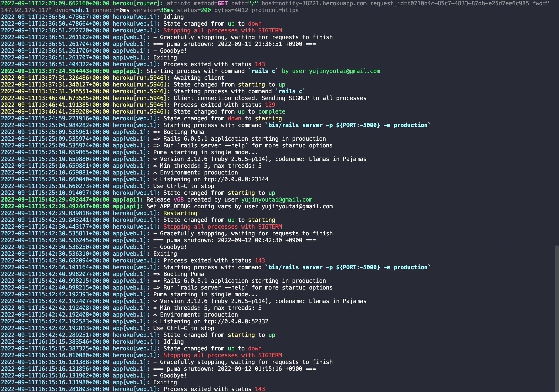Click 'Version 3.12.6' line at 15:42:42
559x392 pixels.
(184, 301)
